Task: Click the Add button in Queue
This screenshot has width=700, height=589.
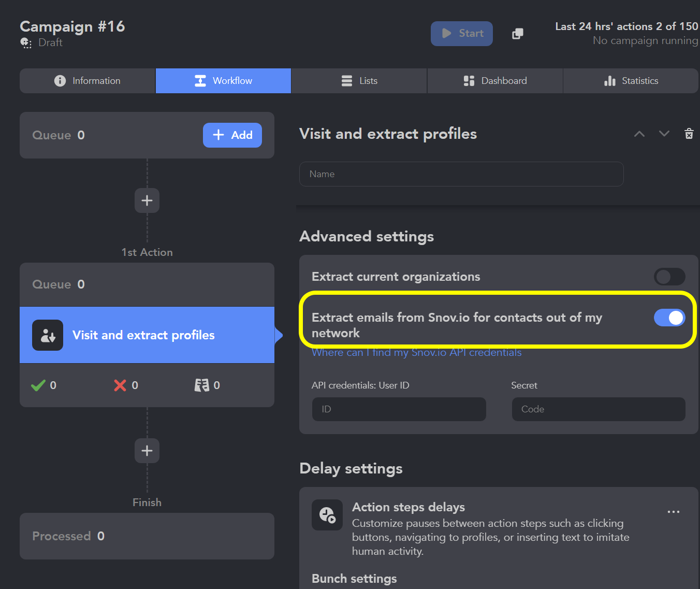Action: [x=232, y=135]
